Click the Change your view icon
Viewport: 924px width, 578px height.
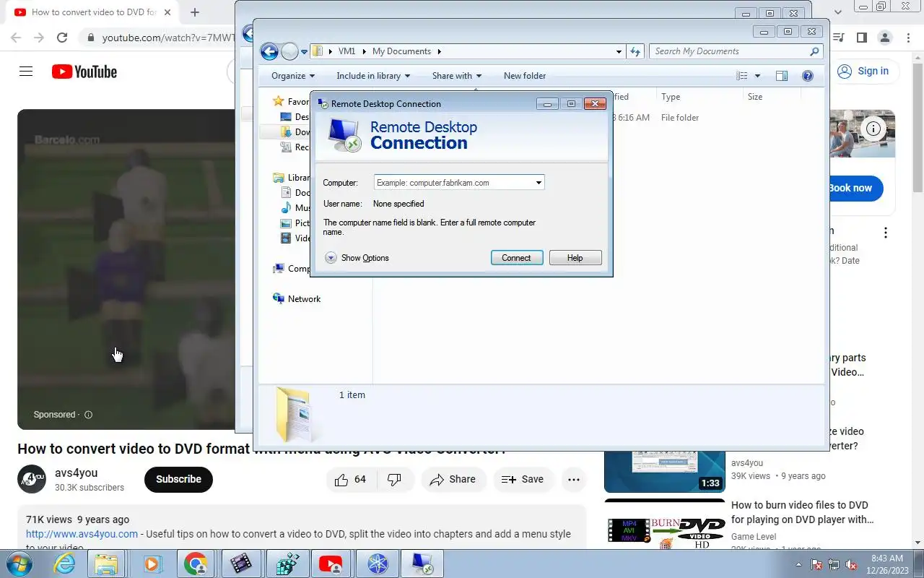[742, 76]
